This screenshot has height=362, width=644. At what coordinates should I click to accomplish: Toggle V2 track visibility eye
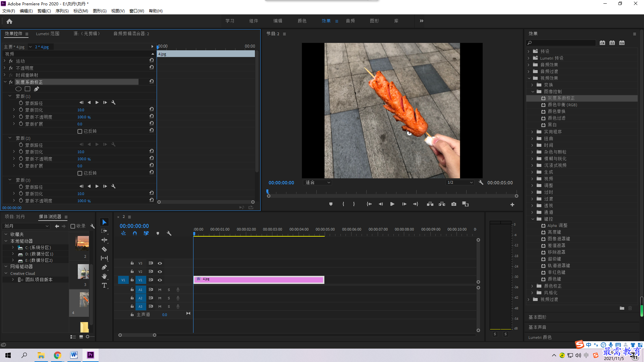(x=160, y=272)
